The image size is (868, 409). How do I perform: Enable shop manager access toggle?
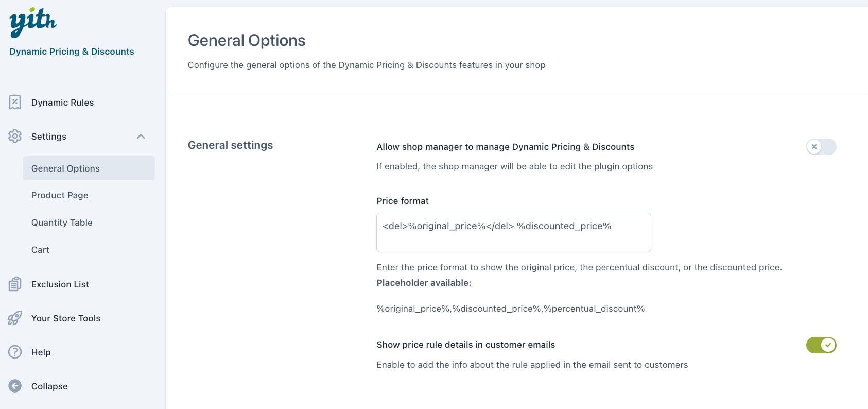click(821, 147)
